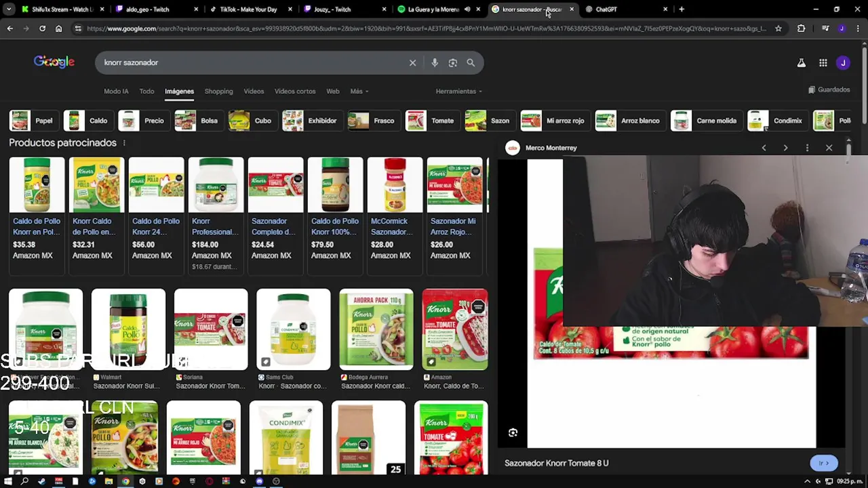
Task: Click the knorr sazonador search field
Action: click(251, 62)
